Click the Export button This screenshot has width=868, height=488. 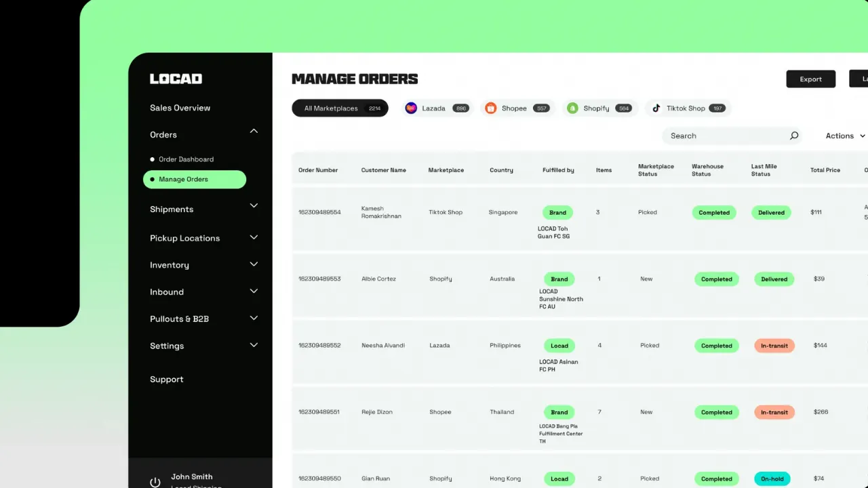(x=810, y=79)
